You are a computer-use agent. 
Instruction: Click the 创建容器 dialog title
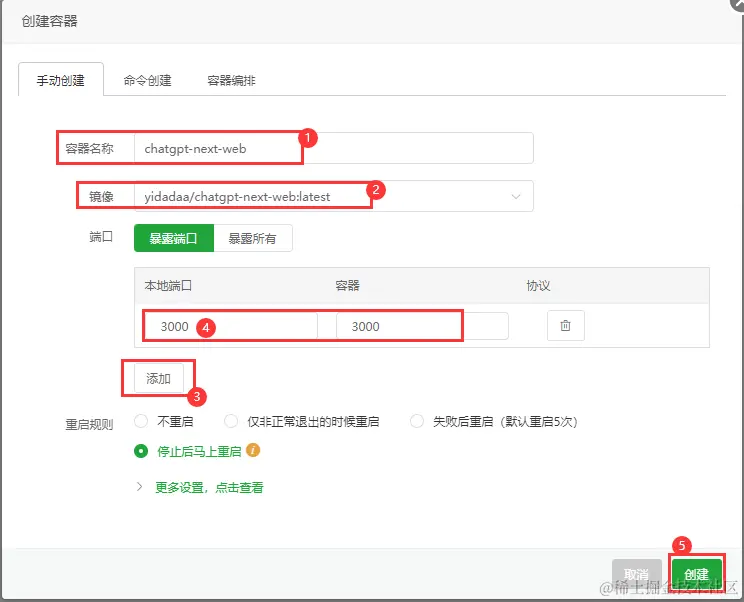pyautogui.click(x=49, y=21)
